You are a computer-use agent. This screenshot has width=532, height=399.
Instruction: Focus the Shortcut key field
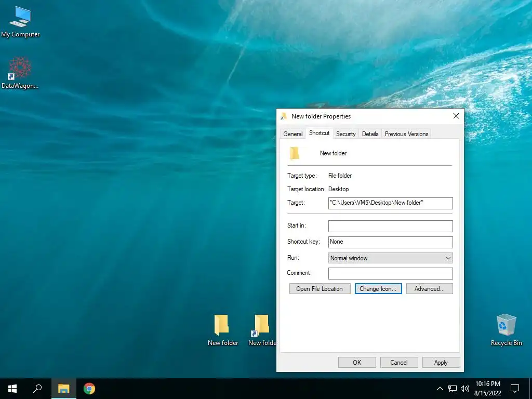click(391, 242)
